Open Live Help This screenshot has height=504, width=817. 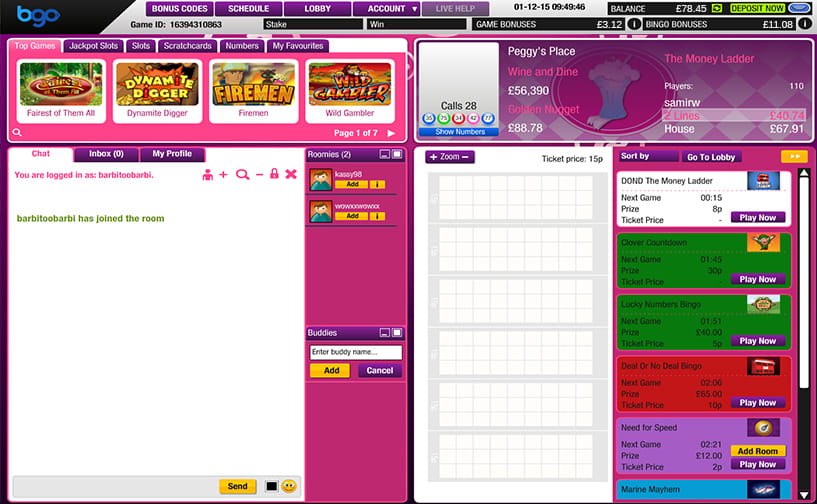click(x=455, y=9)
